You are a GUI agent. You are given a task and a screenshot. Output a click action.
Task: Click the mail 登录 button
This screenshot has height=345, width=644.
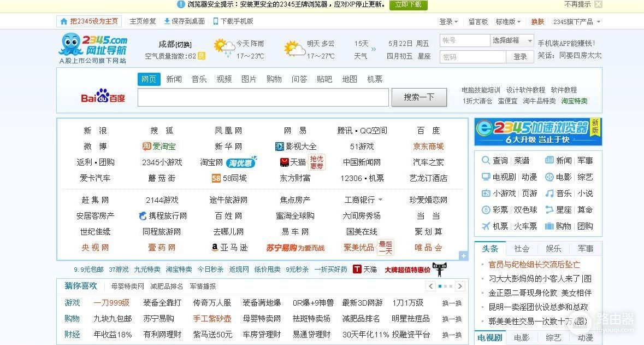coord(520,57)
